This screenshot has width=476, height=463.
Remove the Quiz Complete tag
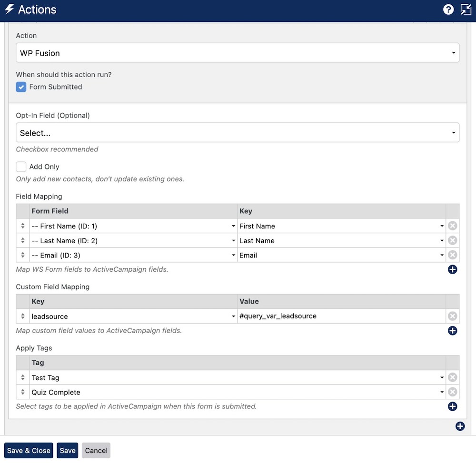click(452, 392)
